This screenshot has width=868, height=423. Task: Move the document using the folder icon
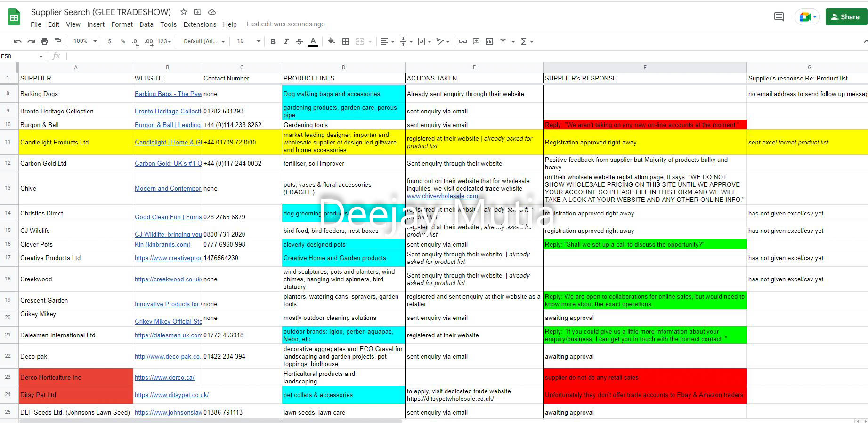[x=197, y=12]
